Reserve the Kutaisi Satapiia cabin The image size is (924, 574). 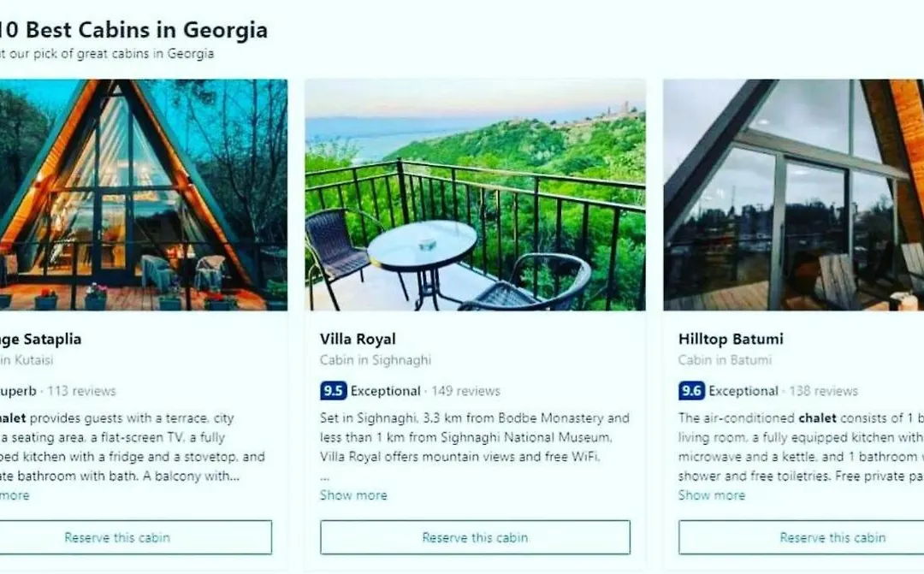(x=135, y=537)
